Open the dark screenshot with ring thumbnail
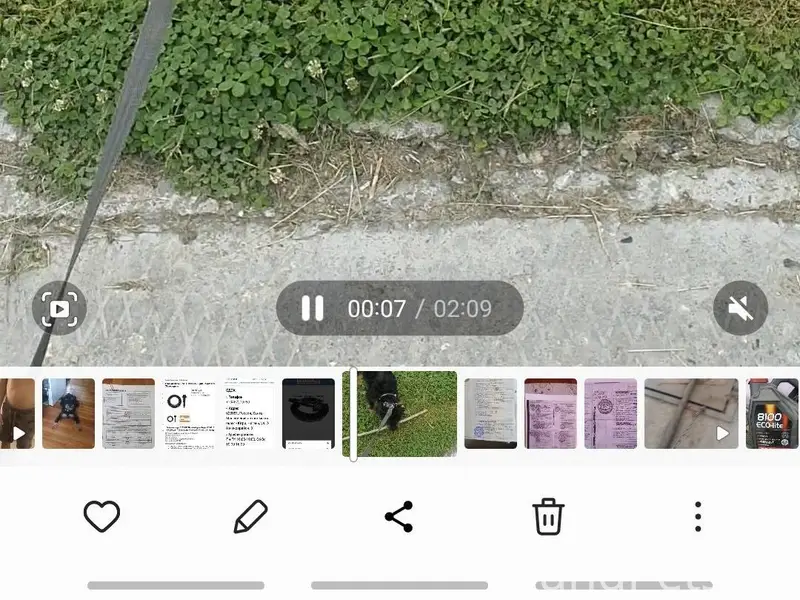The height and width of the screenshot is (600, 800). pos(308,413)
